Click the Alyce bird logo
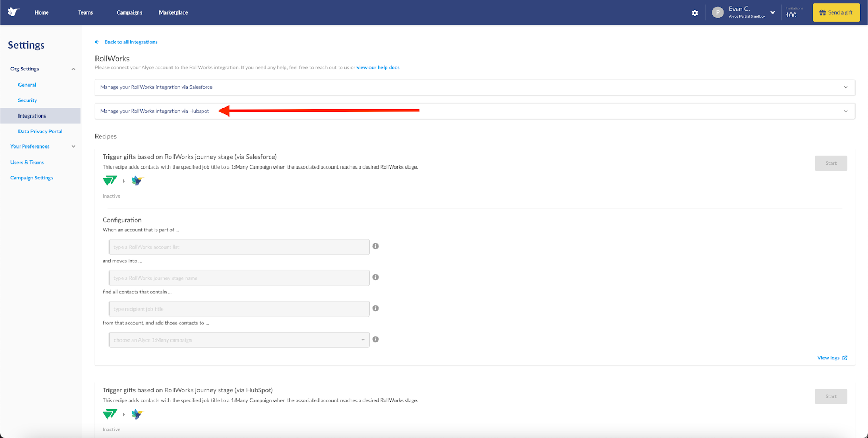 [x=14, y=12]
